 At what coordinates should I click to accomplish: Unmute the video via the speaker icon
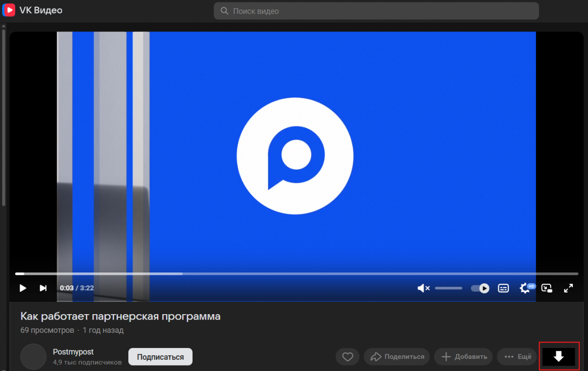point(423,288)
